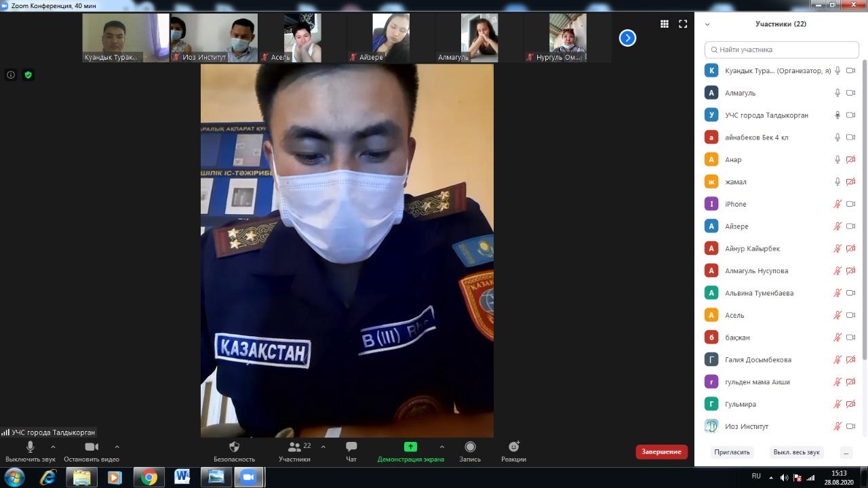Screen dimensions: 868x488
Task: Expand video options arrow beside camera
Action: click(x=117, y=447)
